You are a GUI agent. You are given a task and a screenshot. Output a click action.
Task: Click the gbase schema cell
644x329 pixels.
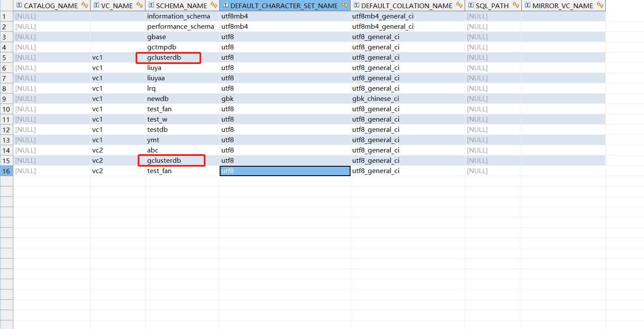point(182,37)
